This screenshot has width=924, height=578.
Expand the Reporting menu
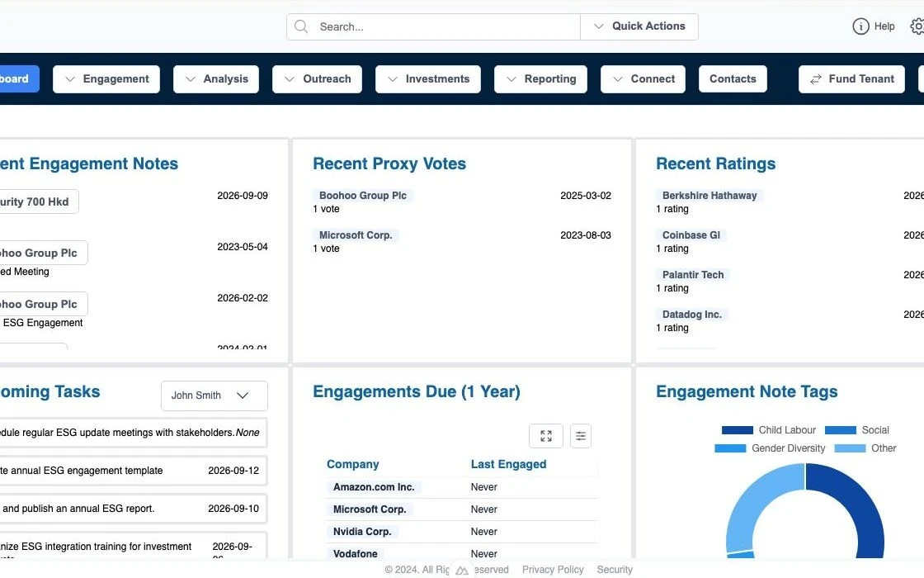540,79
